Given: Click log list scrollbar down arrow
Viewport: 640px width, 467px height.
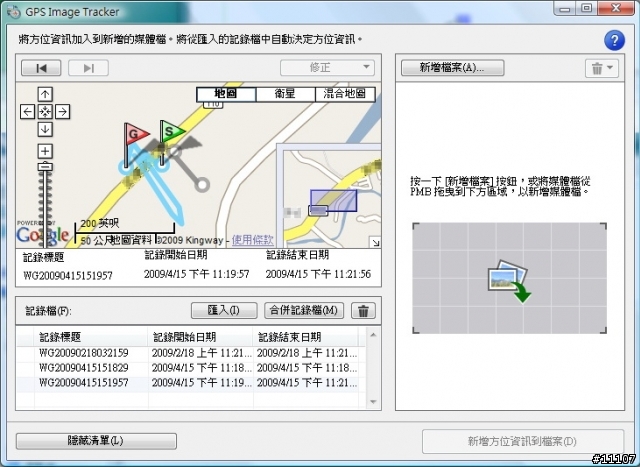Looking at the screenshot, I should coord(373,402).
